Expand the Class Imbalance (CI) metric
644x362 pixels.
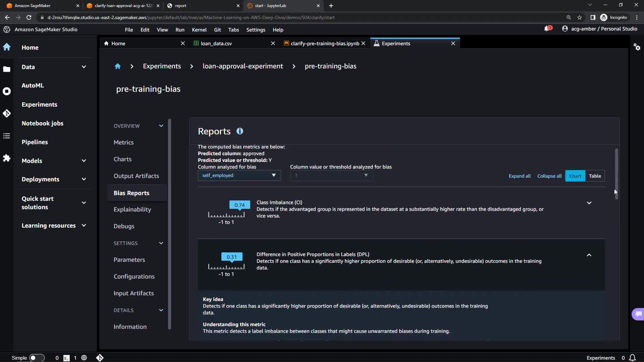click(589, 203)
